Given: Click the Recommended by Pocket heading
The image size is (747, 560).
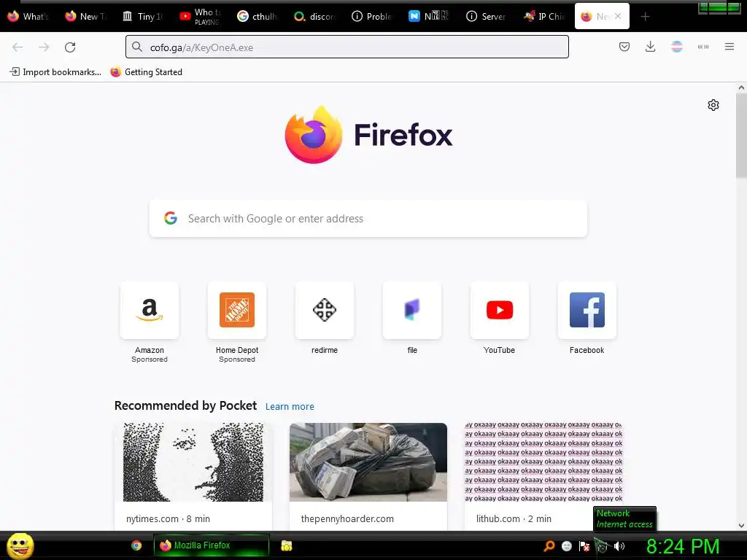Looking at the screenshot, I should [185, 405].
